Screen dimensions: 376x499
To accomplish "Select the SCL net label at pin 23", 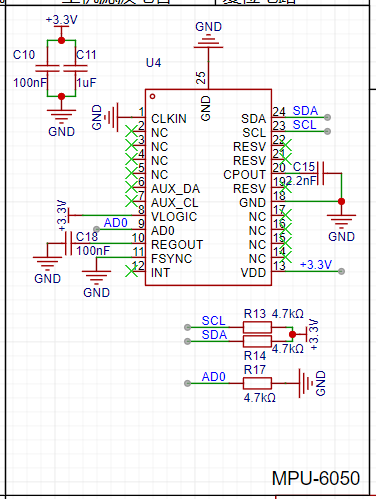I will point(304,125).
